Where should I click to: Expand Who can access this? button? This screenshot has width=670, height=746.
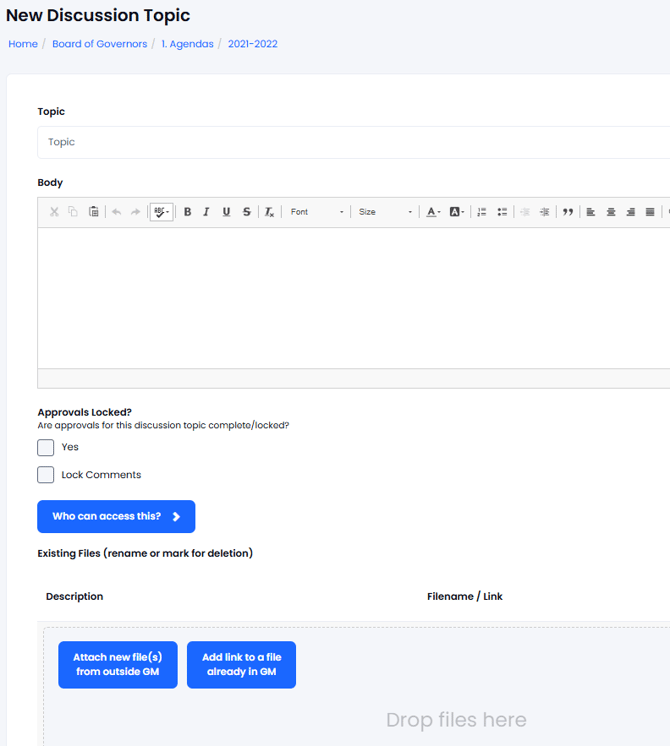[116, 516]
